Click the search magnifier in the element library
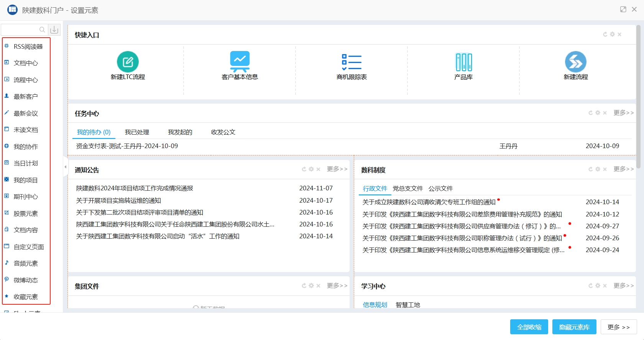This screenshot has width=644, height=340. coord(42,30)
